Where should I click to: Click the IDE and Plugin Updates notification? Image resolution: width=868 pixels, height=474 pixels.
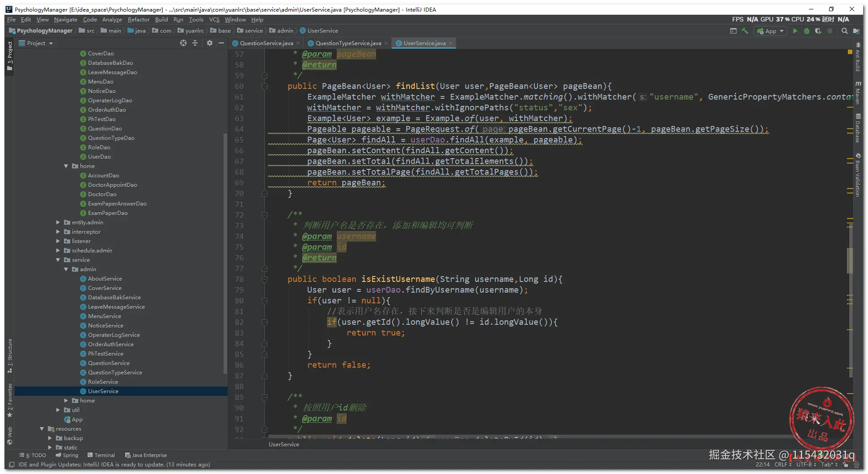click(114, 465)
